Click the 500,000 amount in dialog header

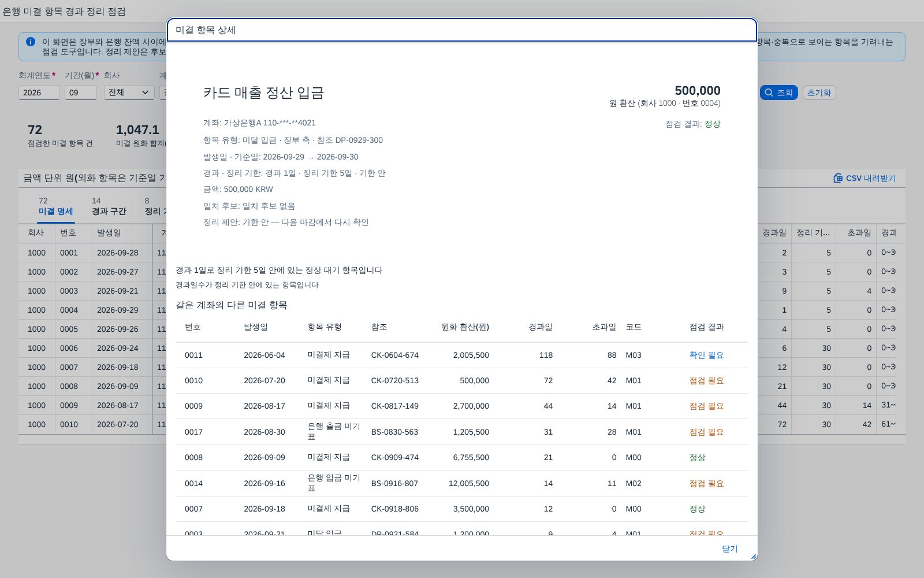tap(697, 91)
